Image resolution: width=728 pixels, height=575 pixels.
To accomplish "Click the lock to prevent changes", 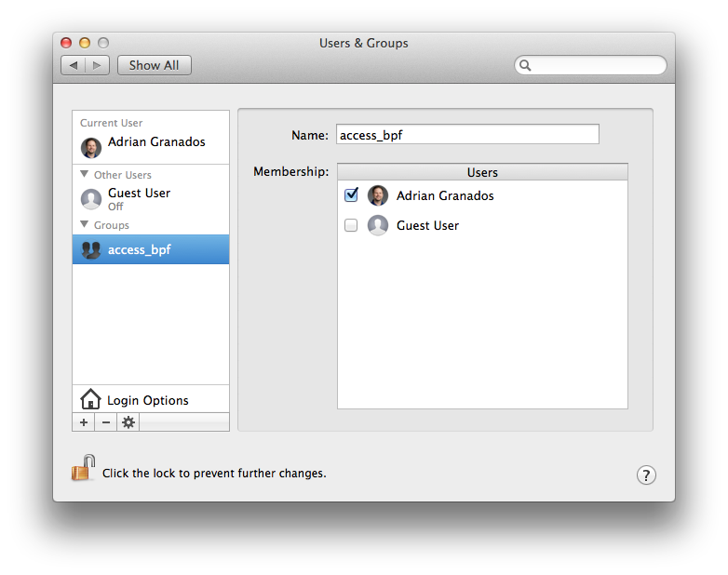I will pos(84,468).
